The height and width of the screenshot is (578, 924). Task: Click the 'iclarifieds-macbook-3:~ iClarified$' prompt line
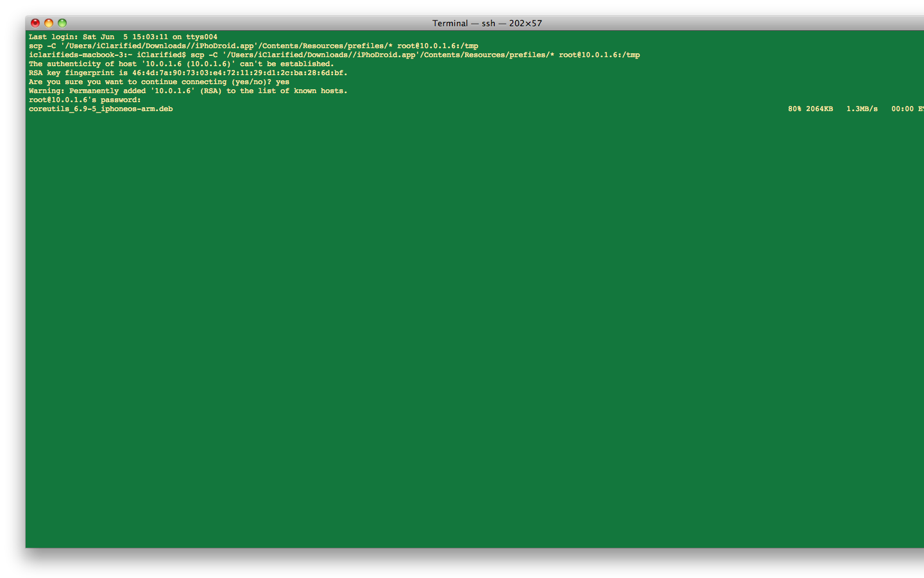334,55
